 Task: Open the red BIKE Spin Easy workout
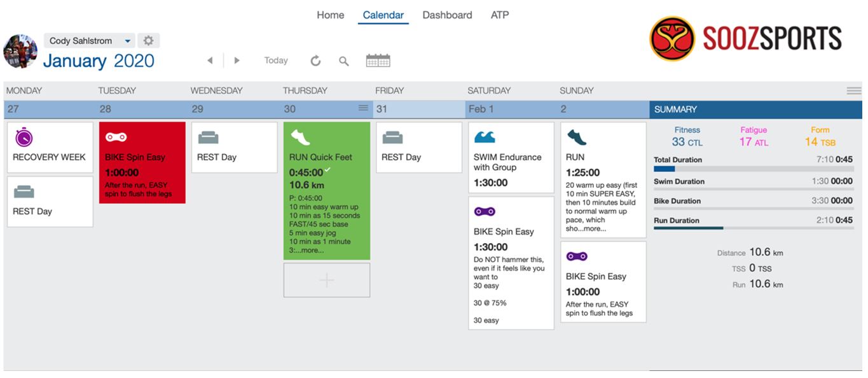coord(142,163)
